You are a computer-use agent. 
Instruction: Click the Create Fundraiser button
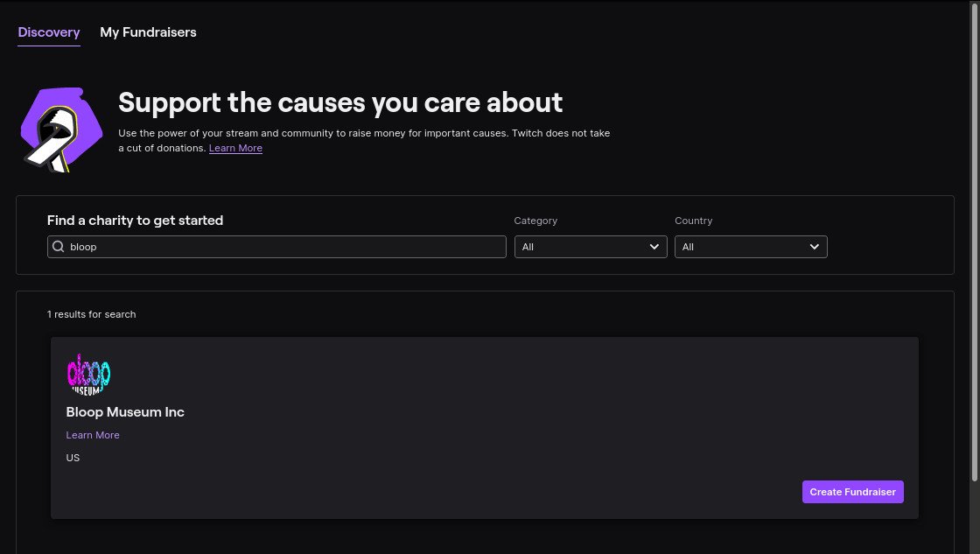click(852, 492)
